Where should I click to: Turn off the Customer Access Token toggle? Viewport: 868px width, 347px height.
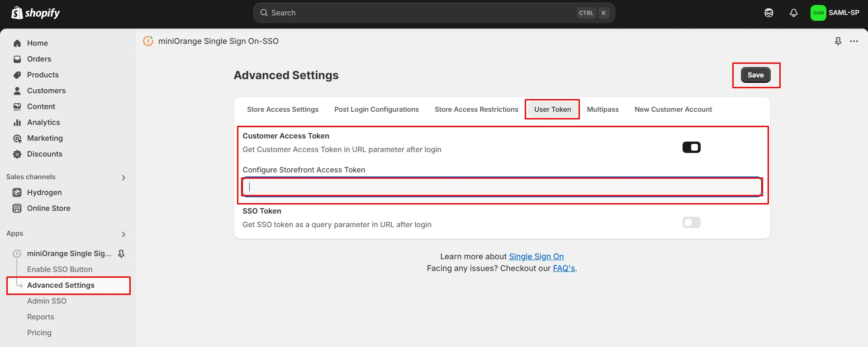click(691, 147)
